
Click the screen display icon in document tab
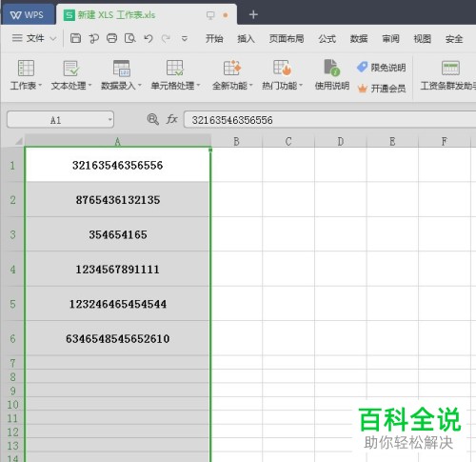(210, 15)
